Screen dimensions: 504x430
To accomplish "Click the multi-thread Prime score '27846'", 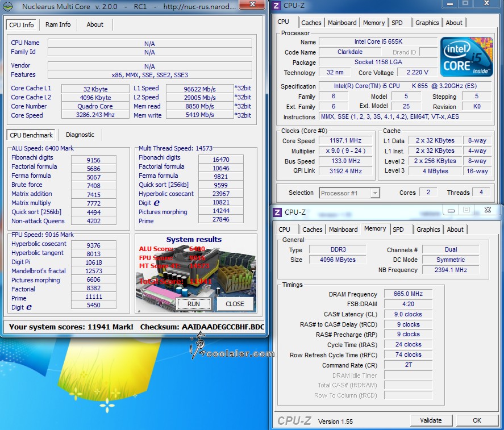I will (221, 219).
